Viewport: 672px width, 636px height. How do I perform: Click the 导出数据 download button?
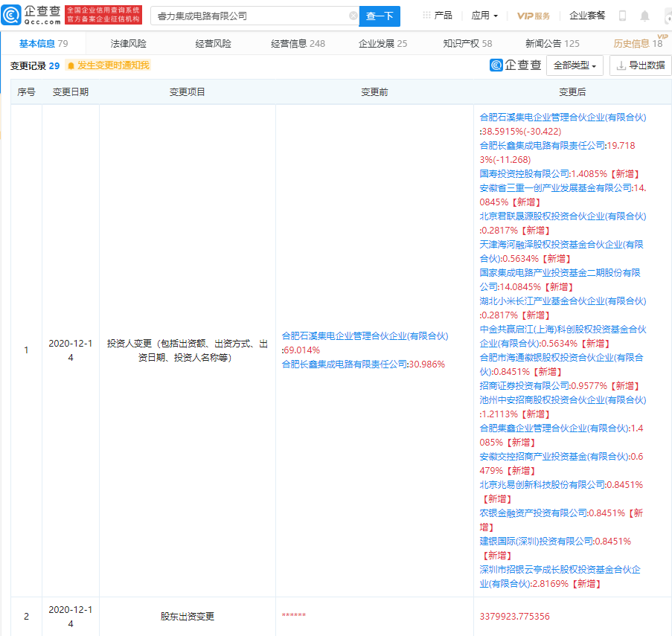click(640, 65)
